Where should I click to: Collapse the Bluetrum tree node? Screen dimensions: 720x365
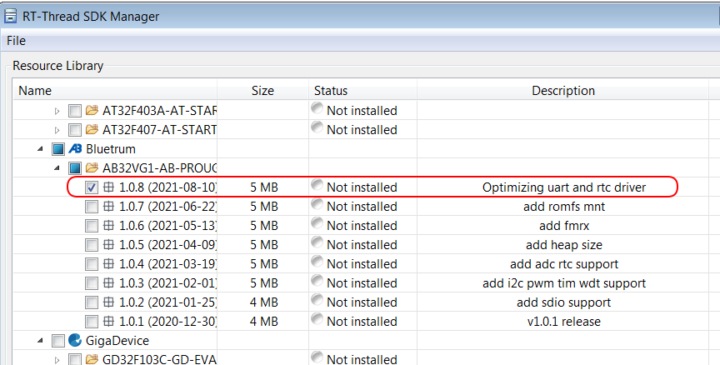tap(40, 149)
